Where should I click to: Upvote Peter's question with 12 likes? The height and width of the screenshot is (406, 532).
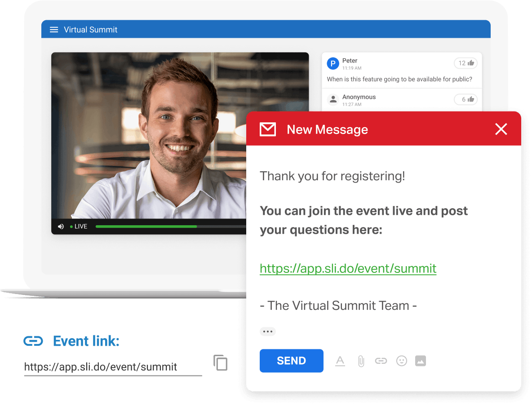466,63
